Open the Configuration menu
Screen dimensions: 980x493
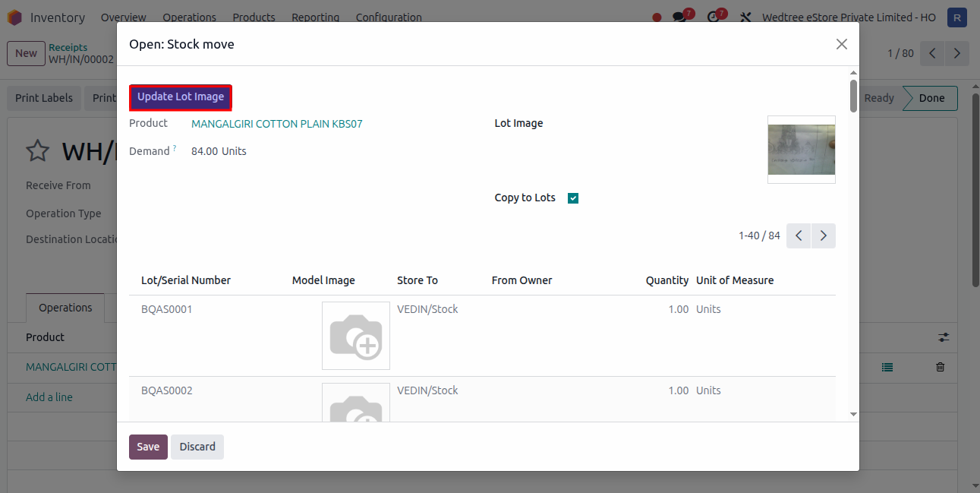pos(389,17)
